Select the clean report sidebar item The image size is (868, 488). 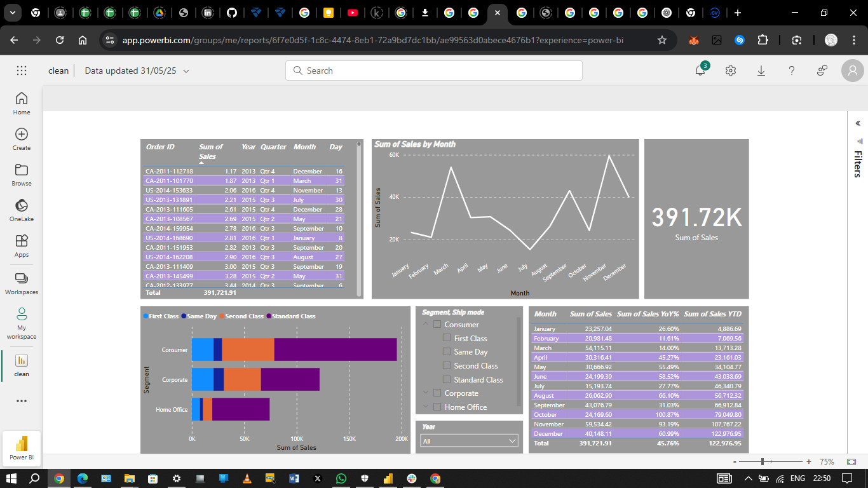[x=22, y=365]
